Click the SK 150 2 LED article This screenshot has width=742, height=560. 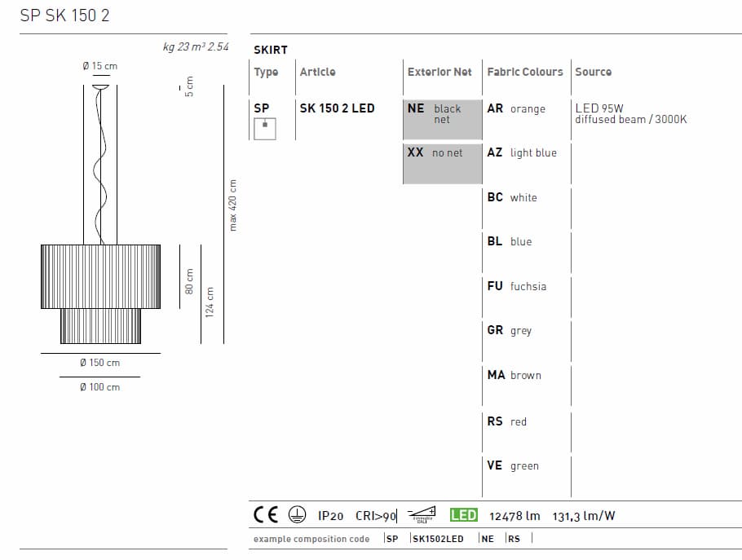[338, 108]
